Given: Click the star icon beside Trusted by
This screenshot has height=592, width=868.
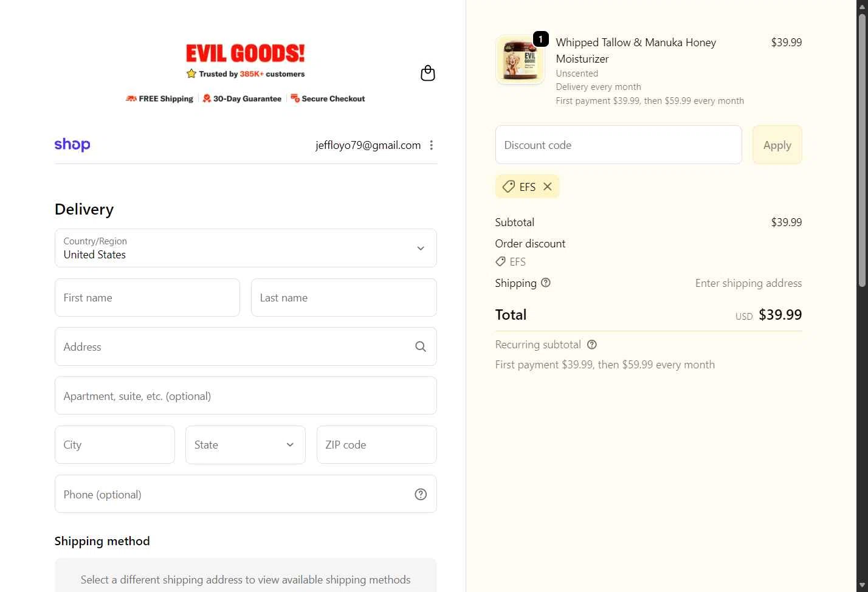Looking at the screenshot, I should [191, 74].
